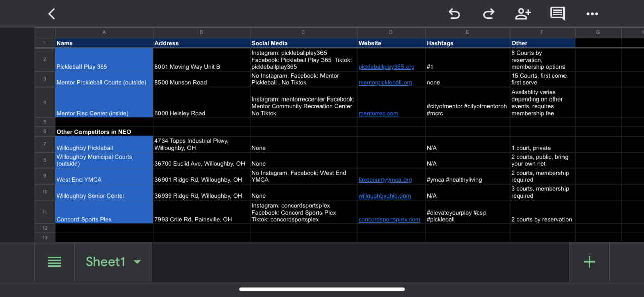Select column E header

(467, 32)
